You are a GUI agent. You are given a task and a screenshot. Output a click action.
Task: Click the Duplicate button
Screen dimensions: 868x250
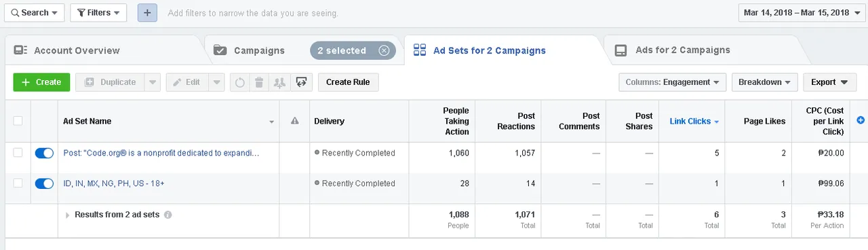(110, 82)
